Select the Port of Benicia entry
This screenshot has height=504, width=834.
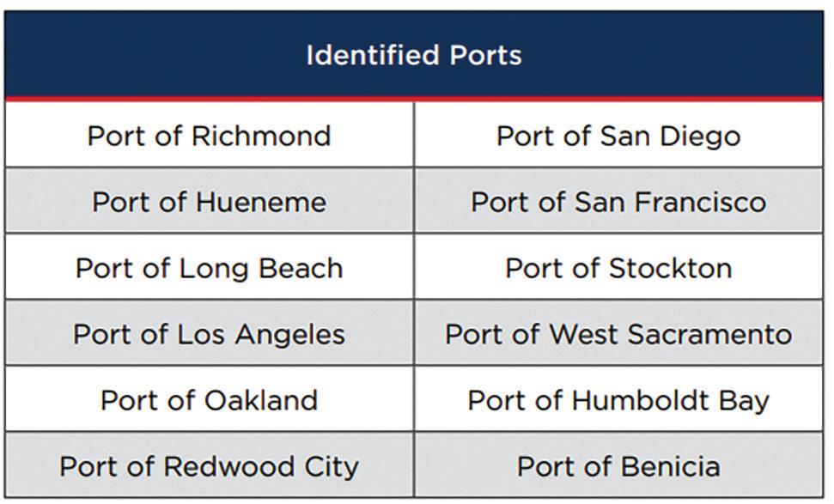(618, 465)
